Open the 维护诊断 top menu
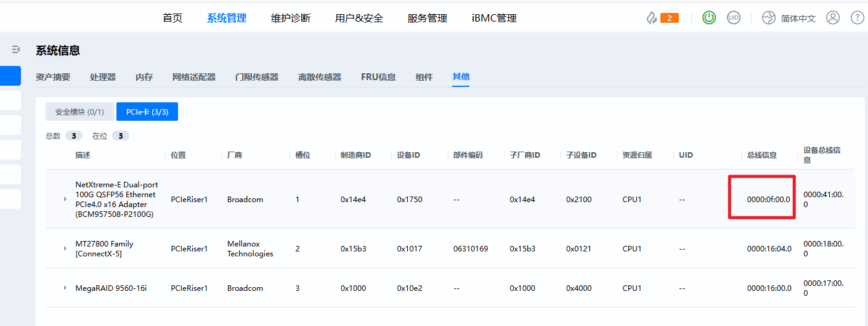Viewport: 868px width, 326px height. [x=291, y=18]
